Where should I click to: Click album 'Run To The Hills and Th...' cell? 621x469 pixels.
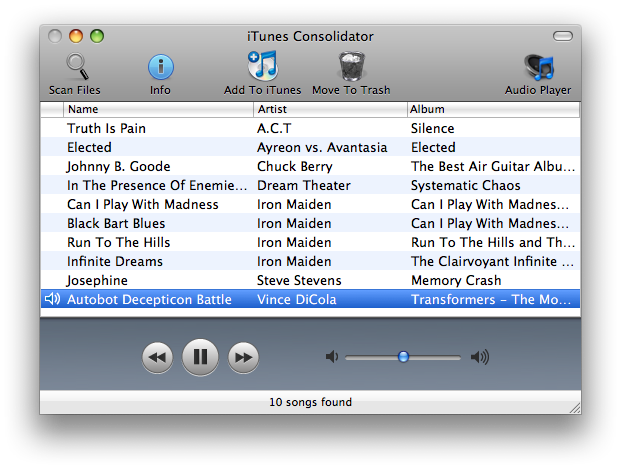[493, 242]
